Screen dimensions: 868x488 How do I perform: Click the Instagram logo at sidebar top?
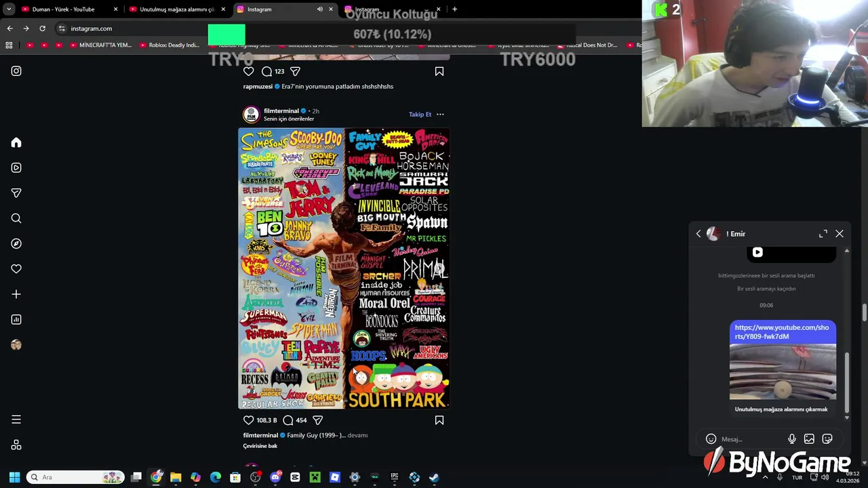pyautogui.click(x=16, y=70)
